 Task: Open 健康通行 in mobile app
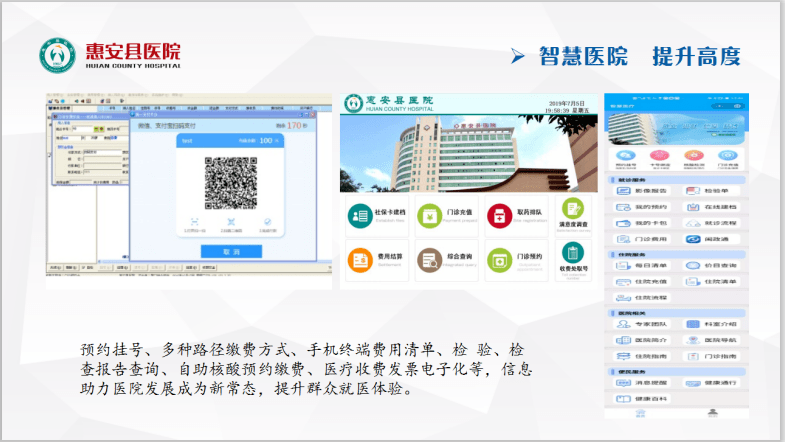click(711, 383)
